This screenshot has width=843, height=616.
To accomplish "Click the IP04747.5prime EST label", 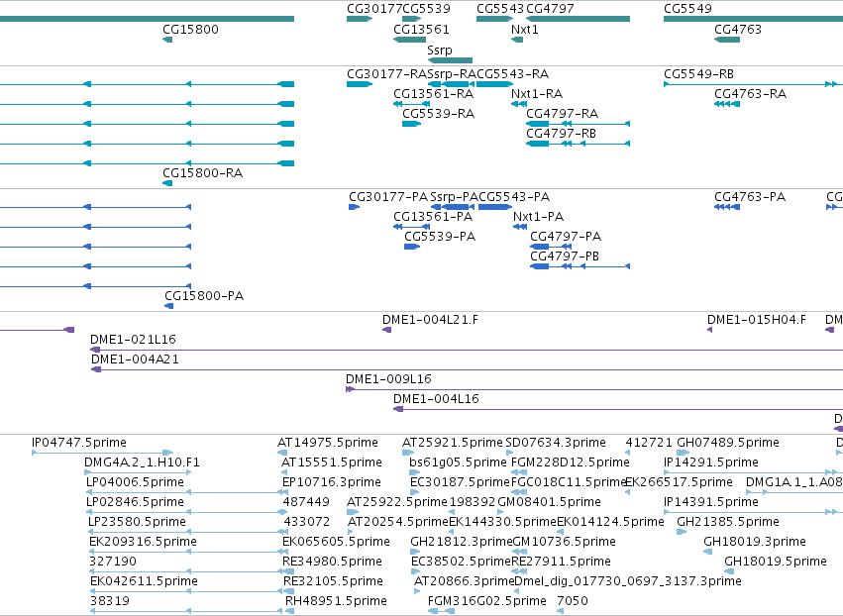I will (x=79, y=443).
